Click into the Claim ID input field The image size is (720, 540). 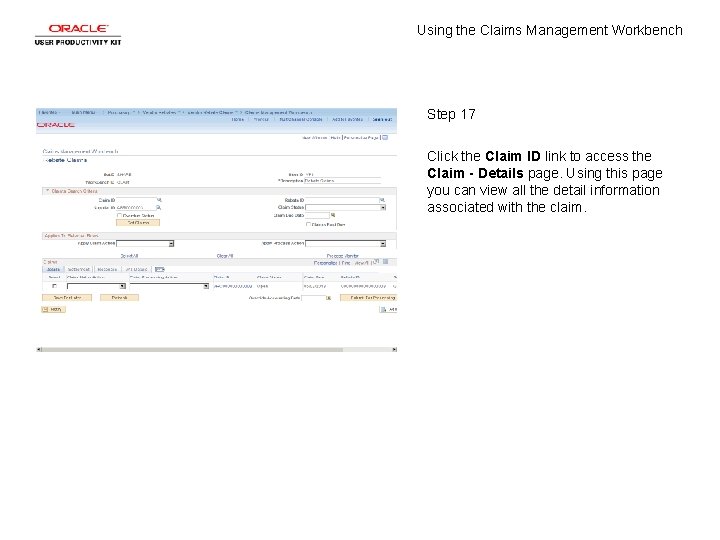[136, 200]
